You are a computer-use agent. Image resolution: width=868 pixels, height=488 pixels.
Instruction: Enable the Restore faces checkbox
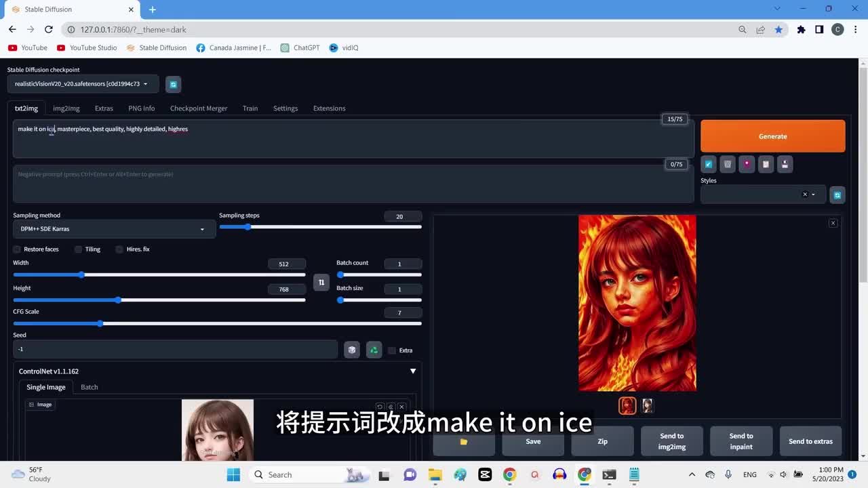tap(18, 249)
